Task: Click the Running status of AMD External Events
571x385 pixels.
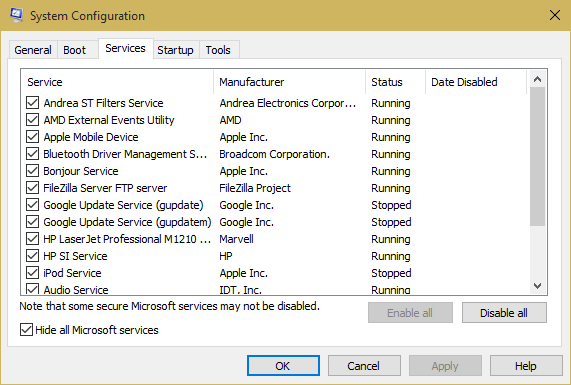Action: 391,120
